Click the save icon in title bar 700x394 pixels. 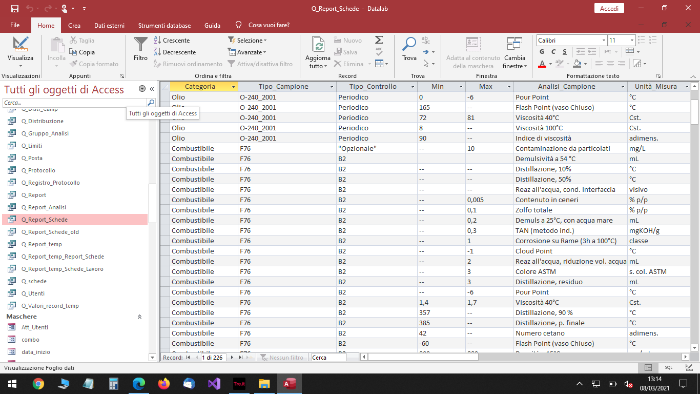[x=14, y=8]
